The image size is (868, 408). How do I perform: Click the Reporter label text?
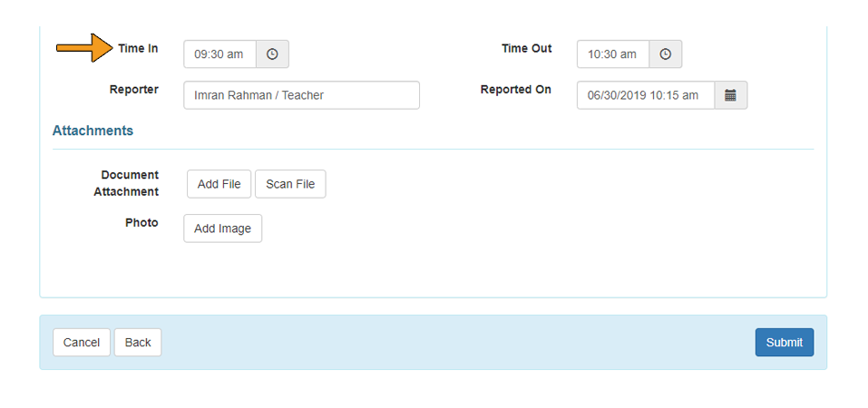coord(134,90)
